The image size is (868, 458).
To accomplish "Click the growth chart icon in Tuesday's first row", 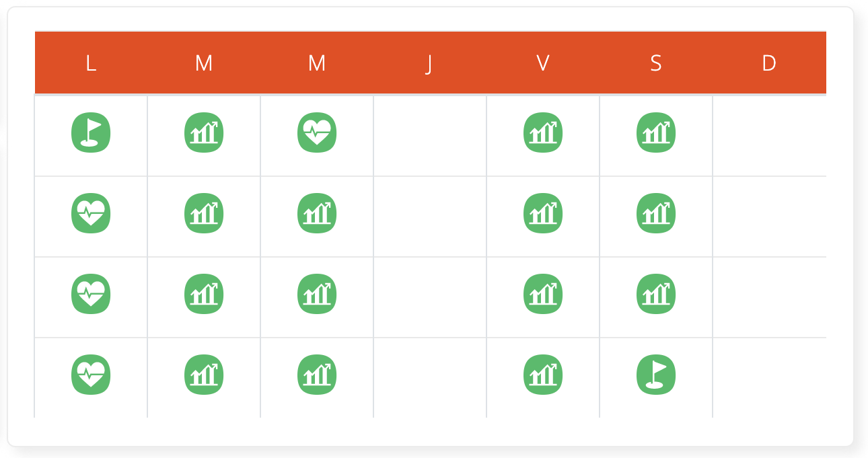I will (x=204, y=132).
